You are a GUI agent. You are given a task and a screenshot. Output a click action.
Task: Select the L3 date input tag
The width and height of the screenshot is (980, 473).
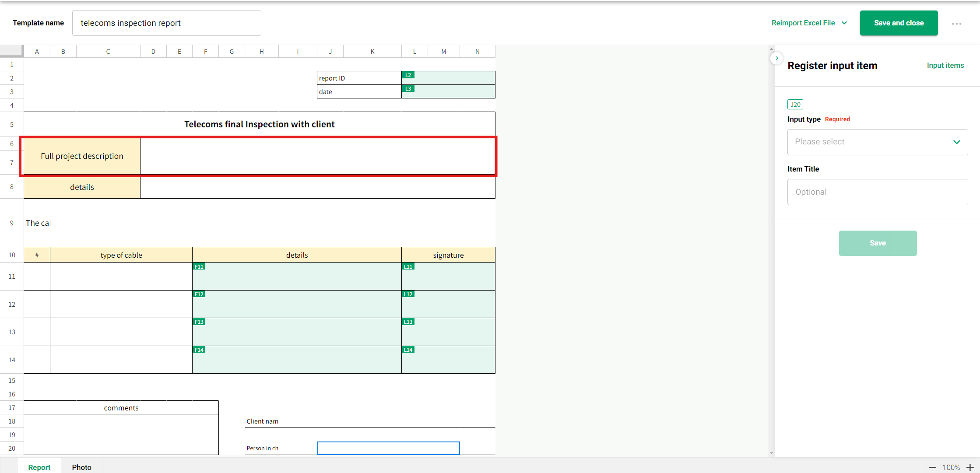(408, 89)
